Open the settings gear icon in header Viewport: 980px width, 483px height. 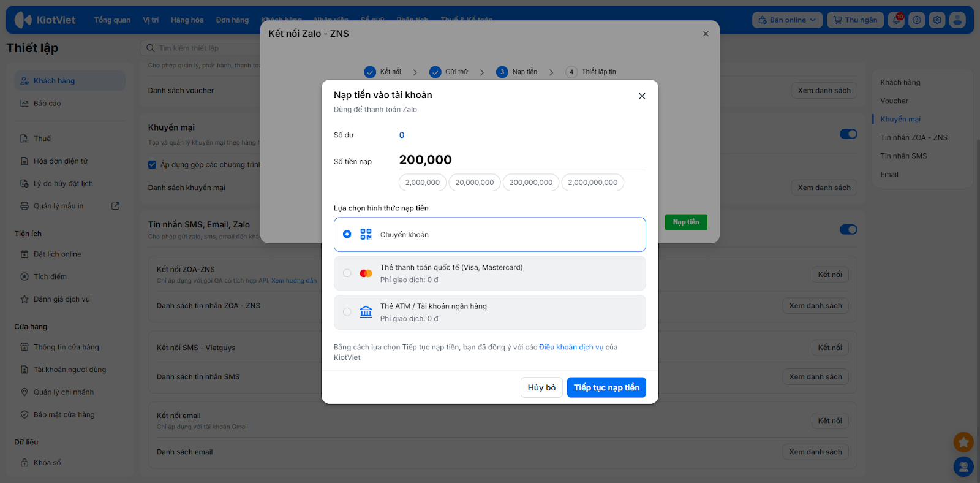pyautogui.click(x=937, y=20)
